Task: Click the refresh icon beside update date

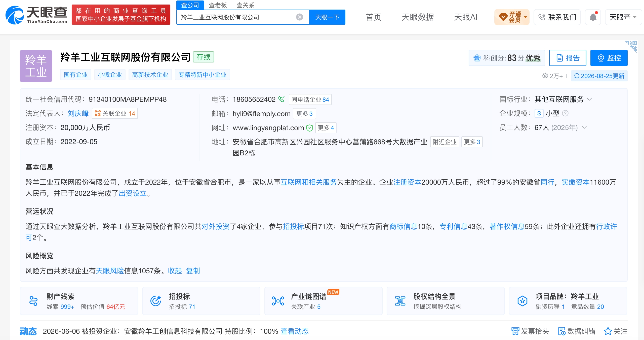Action: tap(577, 76)
